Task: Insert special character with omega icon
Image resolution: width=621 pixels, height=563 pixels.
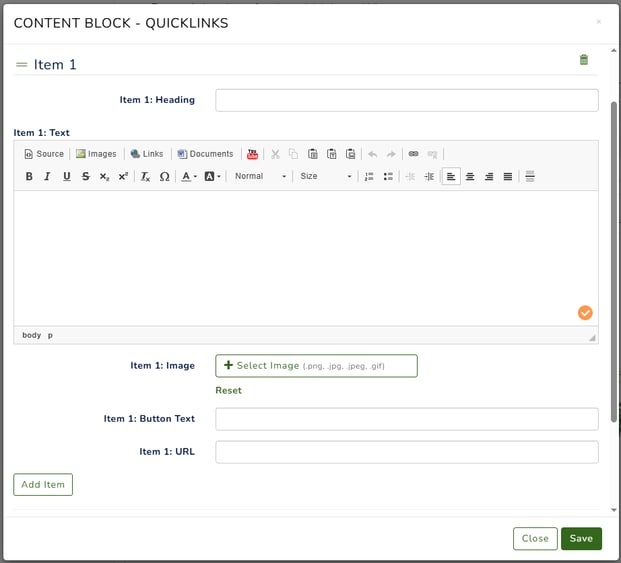Action: pyautogui.click(x=164, y=176)
